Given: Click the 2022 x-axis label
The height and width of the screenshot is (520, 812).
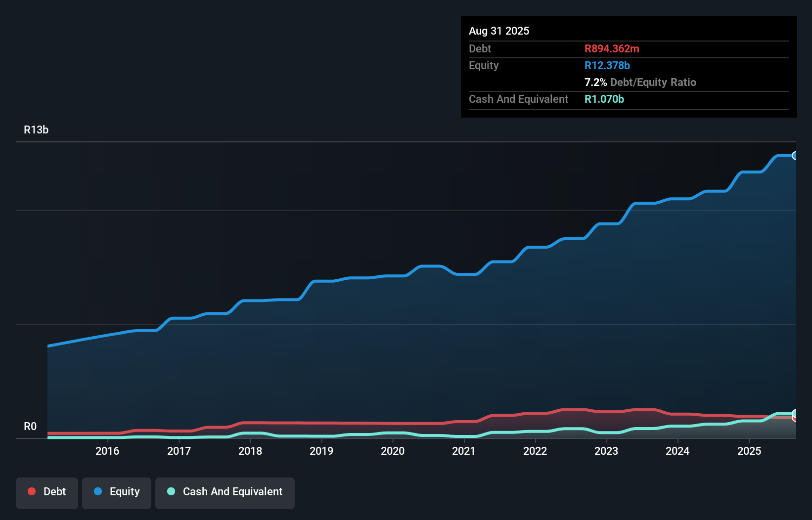Looking at the screenshot, I should click(535, 451).
